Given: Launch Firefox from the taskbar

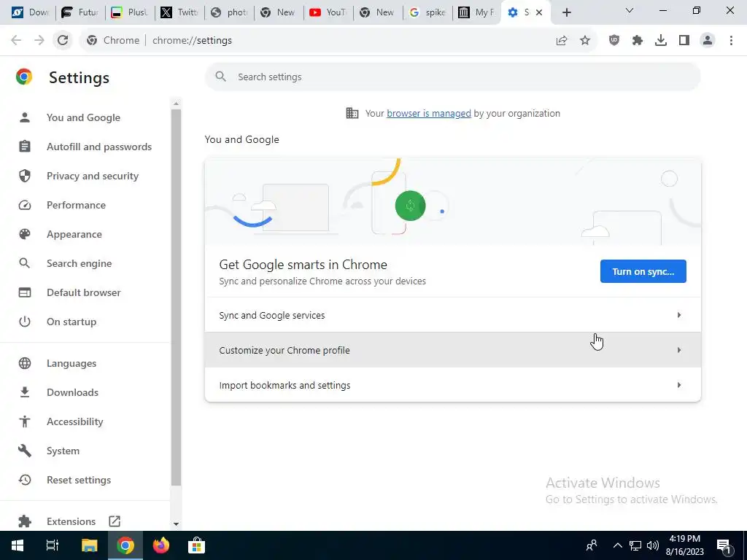Looking at the screenshot, I should point(161,545).
